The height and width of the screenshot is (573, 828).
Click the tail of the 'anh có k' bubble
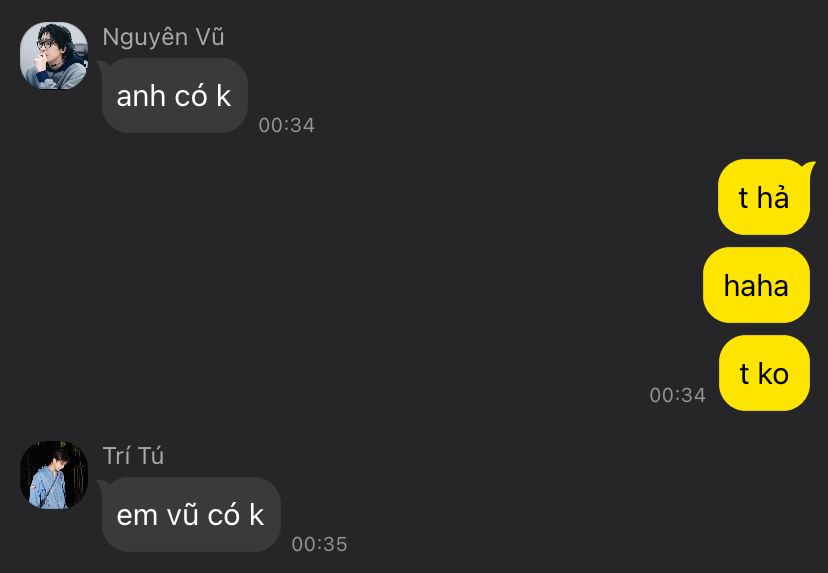click(x=102, y=65)
